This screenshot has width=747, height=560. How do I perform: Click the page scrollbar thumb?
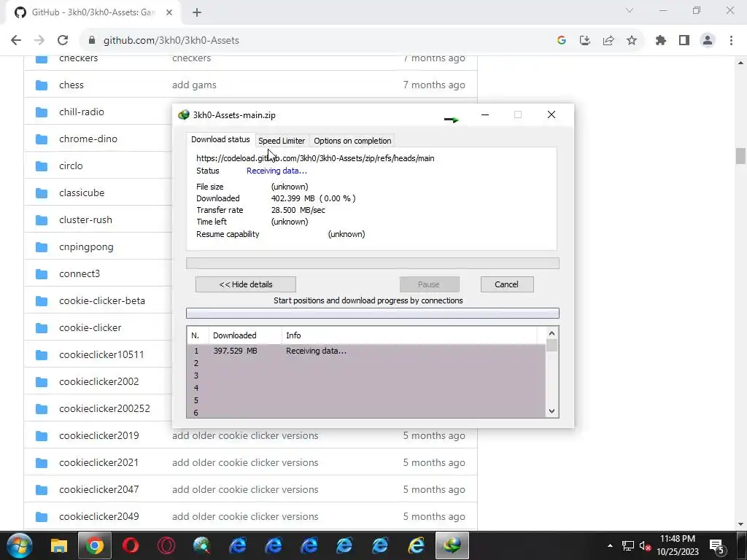point(740,156)
